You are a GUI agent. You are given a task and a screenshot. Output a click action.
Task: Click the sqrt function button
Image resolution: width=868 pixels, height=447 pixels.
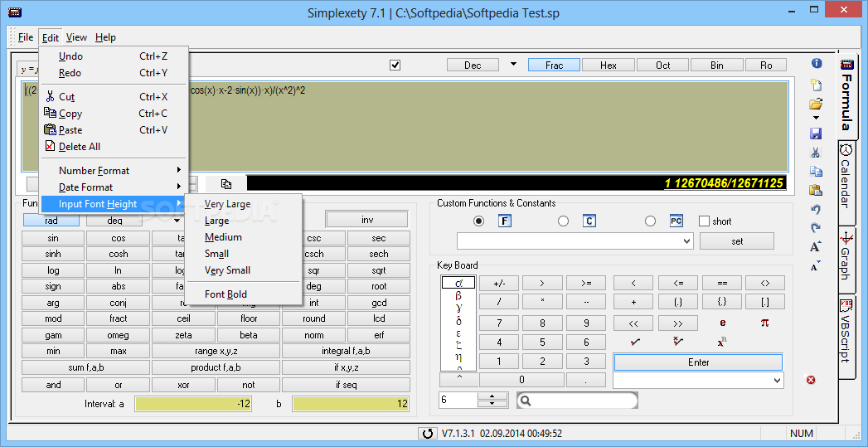click(x=379, y=271)
